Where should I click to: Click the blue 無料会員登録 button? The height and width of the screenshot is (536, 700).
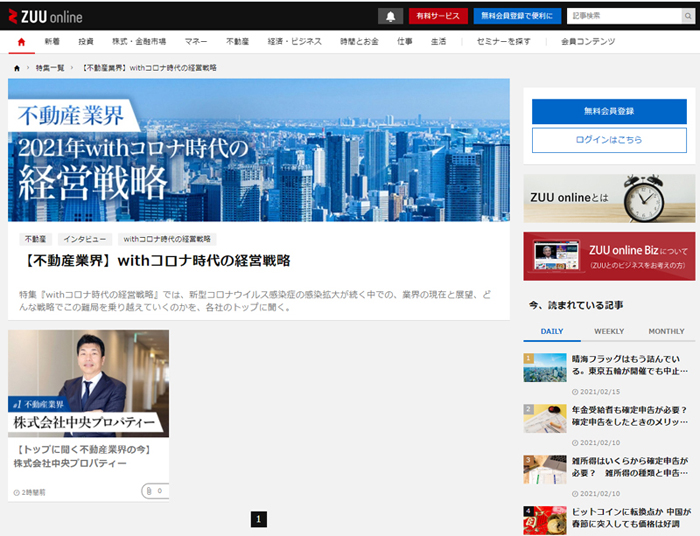tap(609, 111)
